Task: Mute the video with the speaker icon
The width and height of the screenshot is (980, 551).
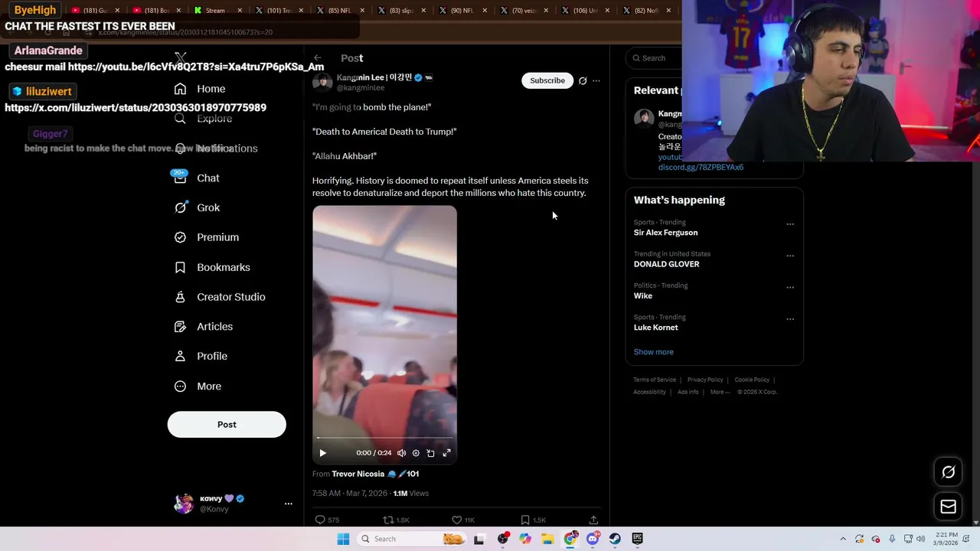Action: [x=401, y=453]
